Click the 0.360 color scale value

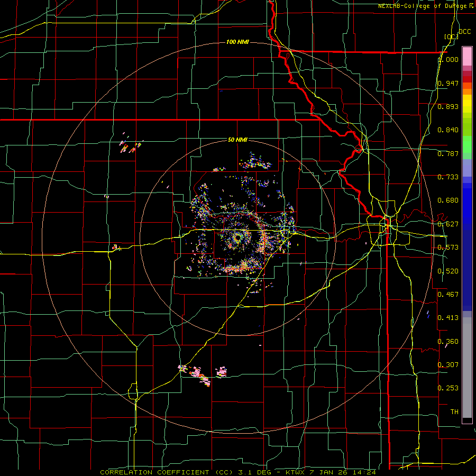pyautogui.click(x=448, y=342)
